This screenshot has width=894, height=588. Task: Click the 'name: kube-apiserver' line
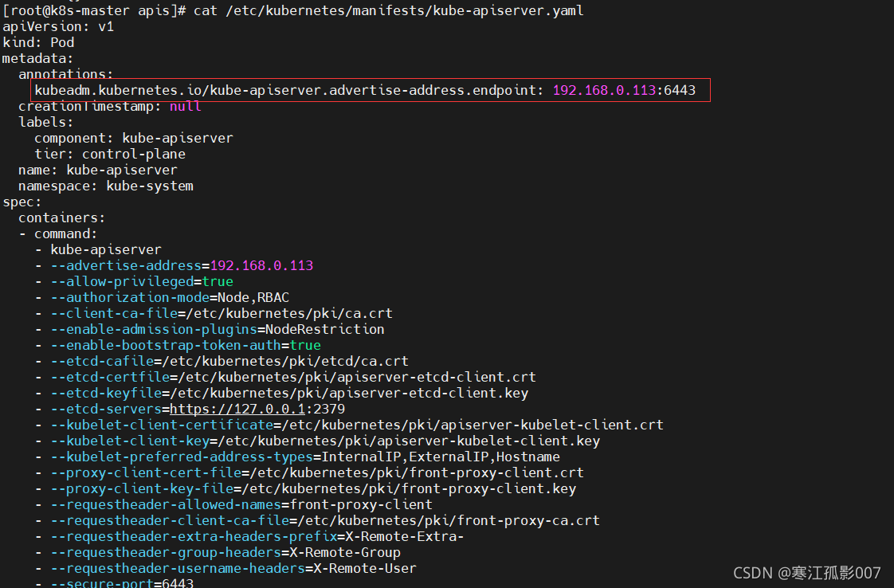coord(97,170)
